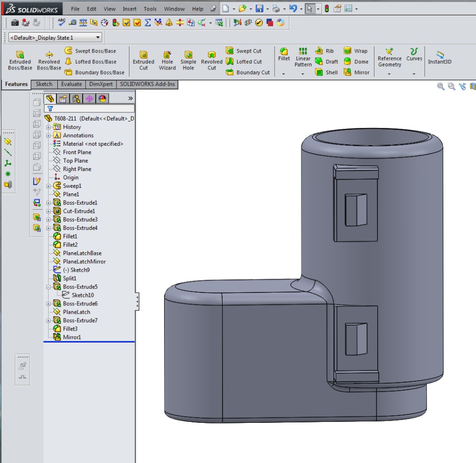Toggle Instant3D mode
This screenshot has width=476, height=463.
coord(440,58)
